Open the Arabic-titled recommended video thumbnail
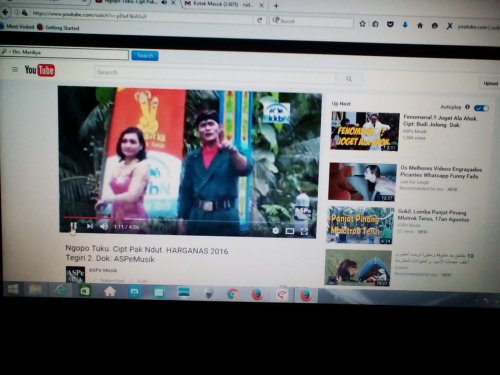The width and height of the screenshot is (500, 375). point(358,268)
